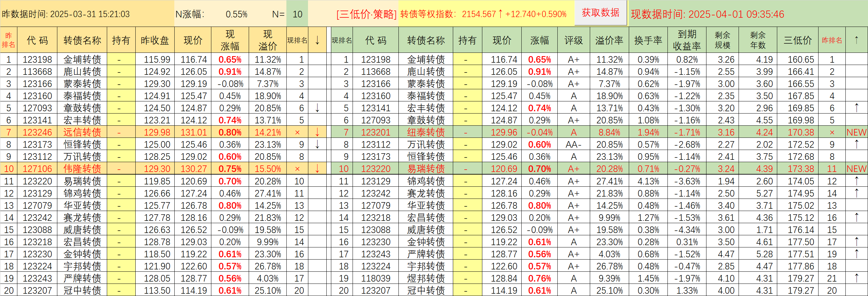Click the N涨幅 value 0.55% cell
Screen dimensions: 868x296
(x=236, y=14)
